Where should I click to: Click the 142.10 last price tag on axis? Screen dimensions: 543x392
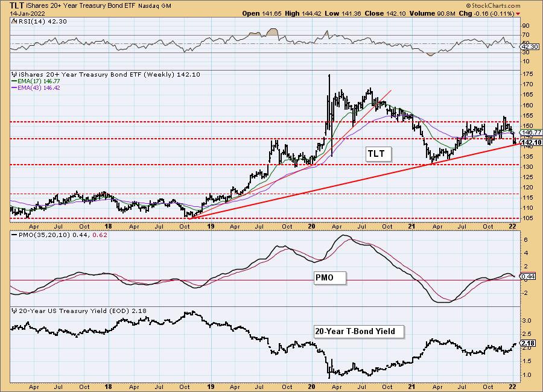click(531, 143)
